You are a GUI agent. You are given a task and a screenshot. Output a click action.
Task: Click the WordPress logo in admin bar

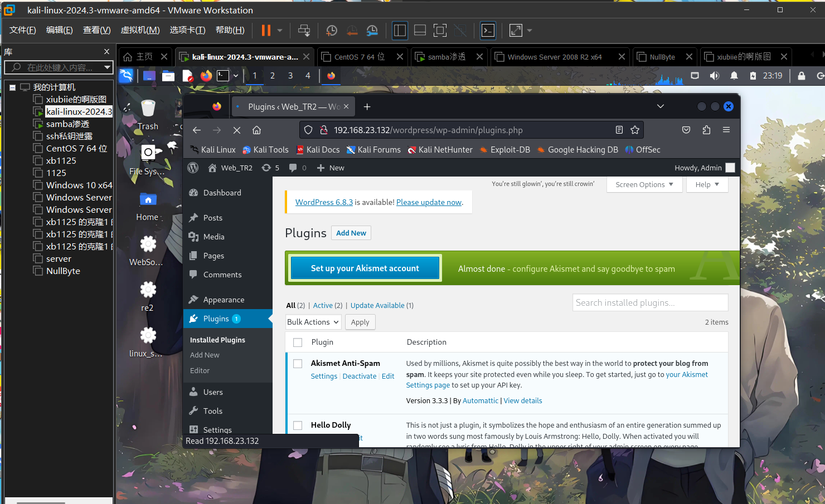pyautogui.click(x=193, y=168)
